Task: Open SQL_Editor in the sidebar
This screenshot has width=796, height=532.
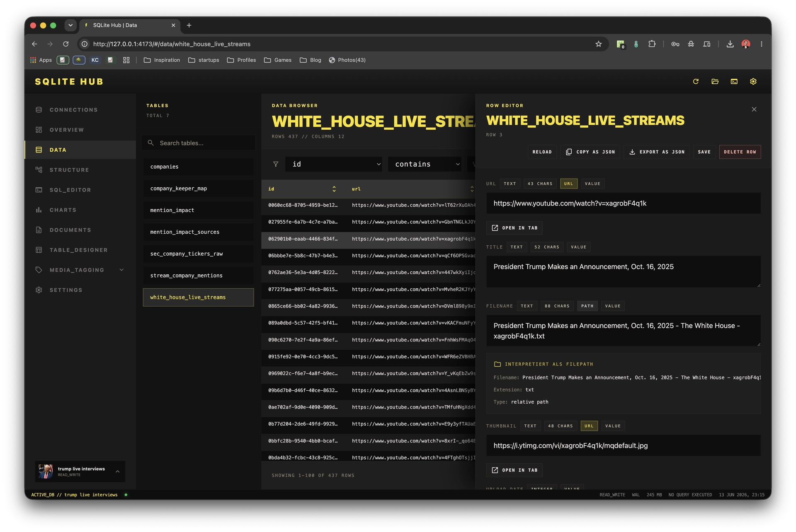Action: tap(80, 190)
